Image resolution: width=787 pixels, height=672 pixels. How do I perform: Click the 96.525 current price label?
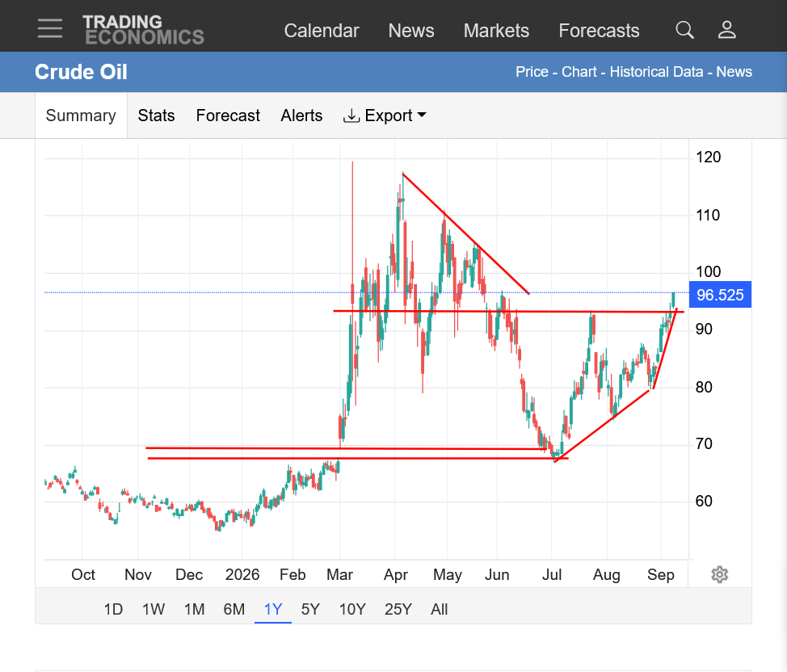click(720, 295)
